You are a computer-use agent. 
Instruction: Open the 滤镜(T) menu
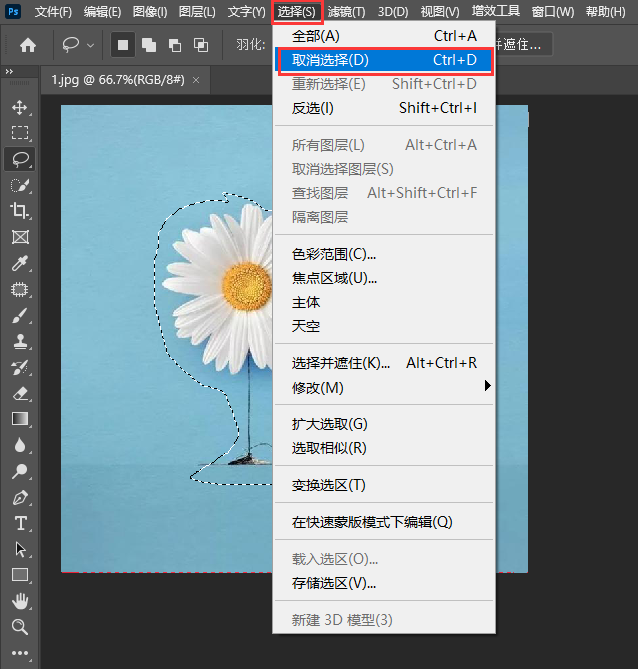click(346, 12)
